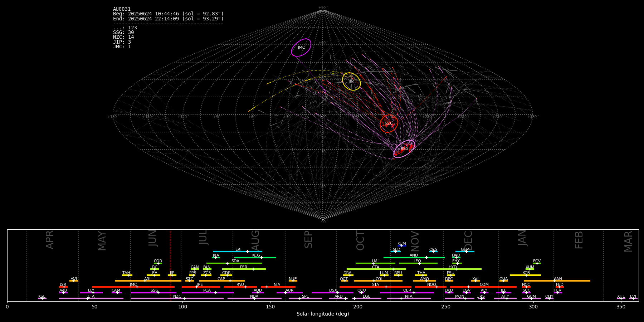Click the SEP month label in timeline
Image resolution: width=644 pixels, height=322 pixels.
pyautogui.click(x=308, y=239)
